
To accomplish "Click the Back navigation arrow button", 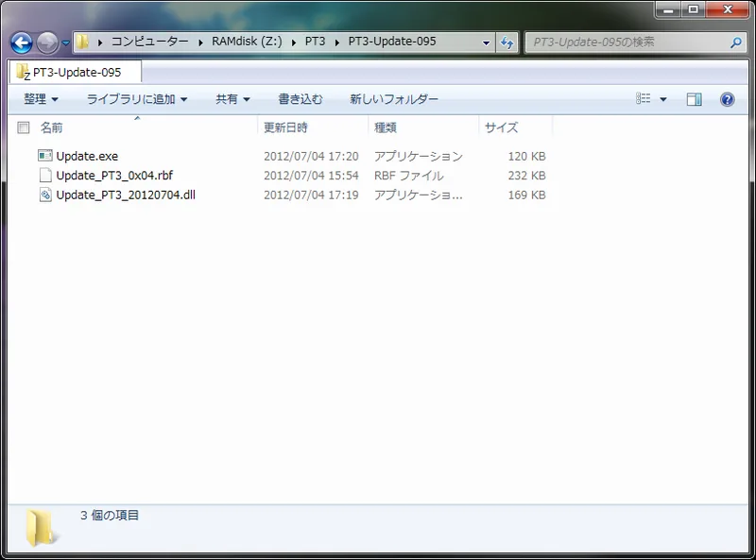I will click(22, 42).
